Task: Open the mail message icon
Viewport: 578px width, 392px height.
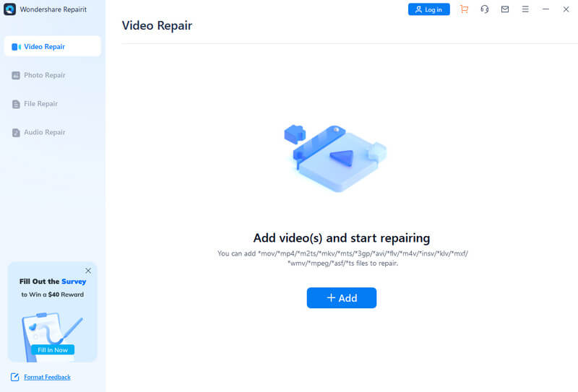Action: (504, 9)
